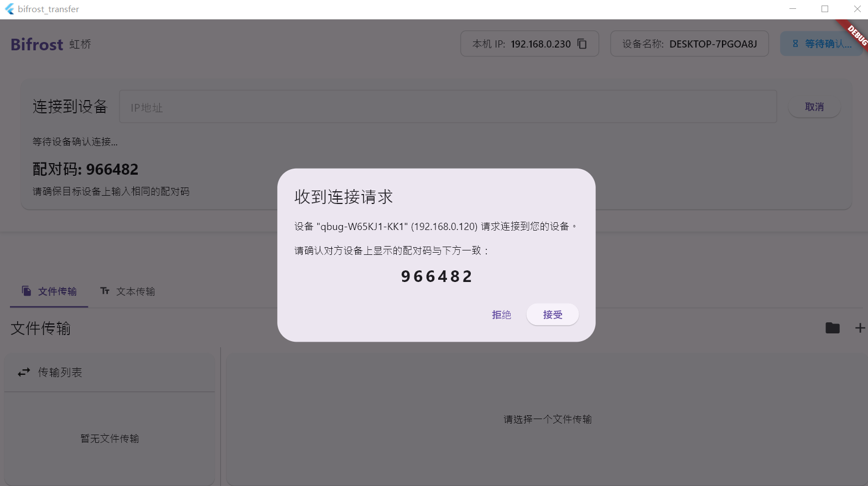Focus the IP地址 input field

pos(448,107)
